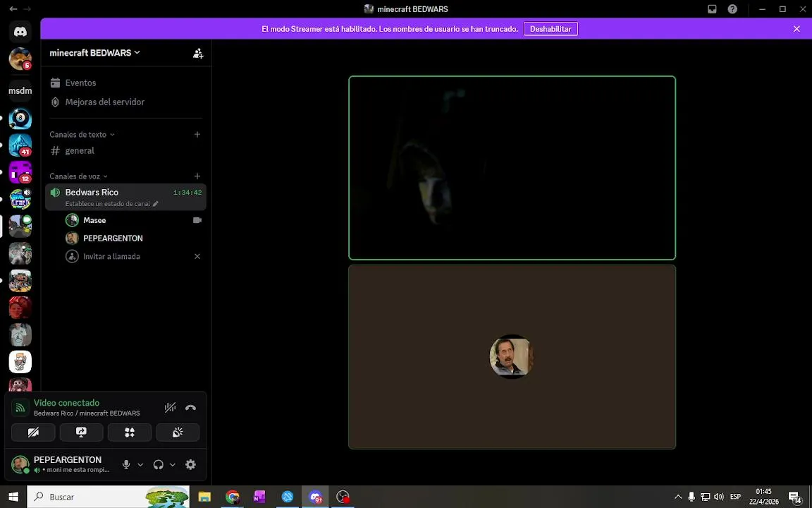This screenshot has height=508, width=812.
Task: Create a new text channel plus
Action: 197,134
